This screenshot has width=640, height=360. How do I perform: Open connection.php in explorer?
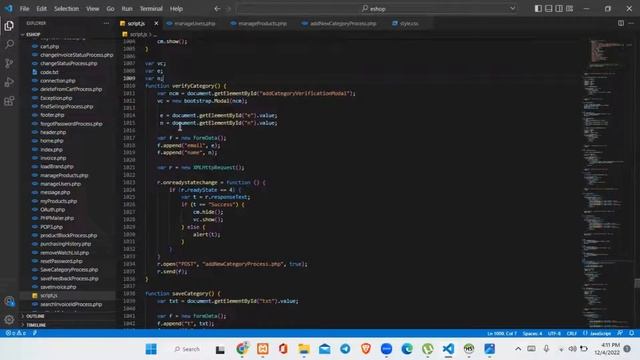tap(58, 80)
